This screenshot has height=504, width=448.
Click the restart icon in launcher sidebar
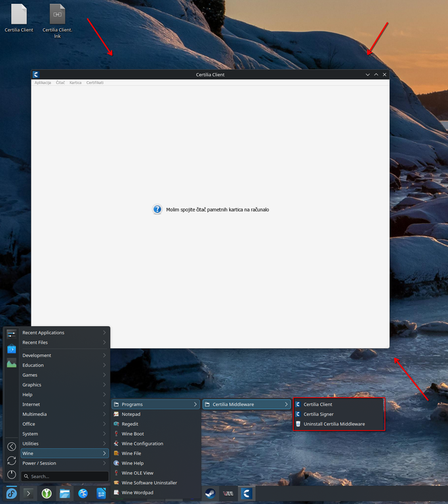click(12, 461)
